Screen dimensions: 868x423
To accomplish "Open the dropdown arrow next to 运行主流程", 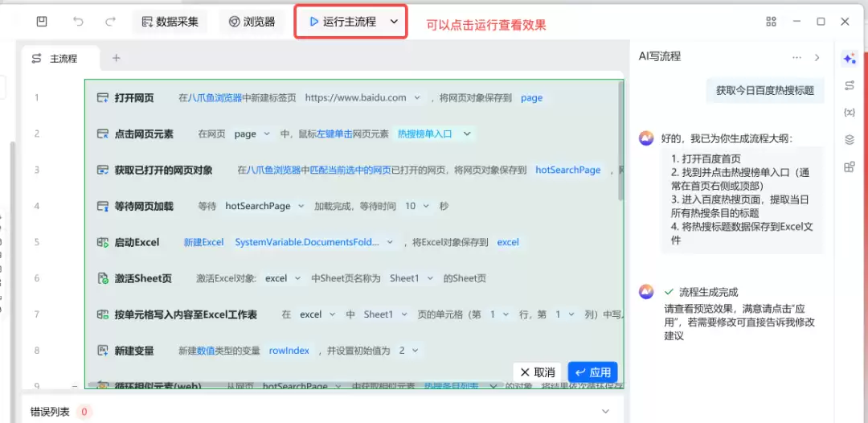I will [x=394, y=22].
